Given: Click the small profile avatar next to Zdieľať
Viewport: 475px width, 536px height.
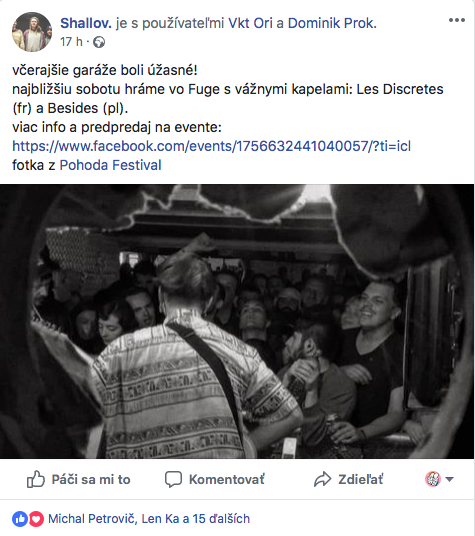Looking at the screenshot, I should click(x=433, y=479).
